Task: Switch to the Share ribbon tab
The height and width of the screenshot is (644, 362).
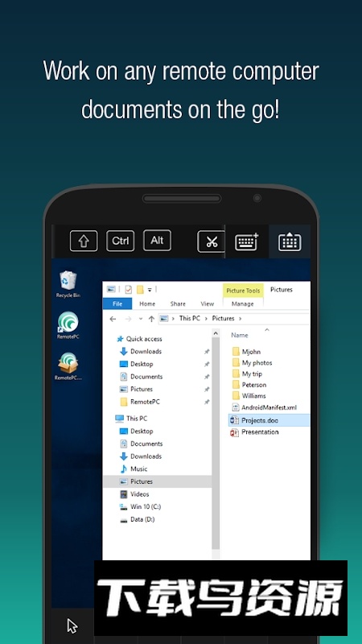Action: pyautogui.click(x=178, y=303)
